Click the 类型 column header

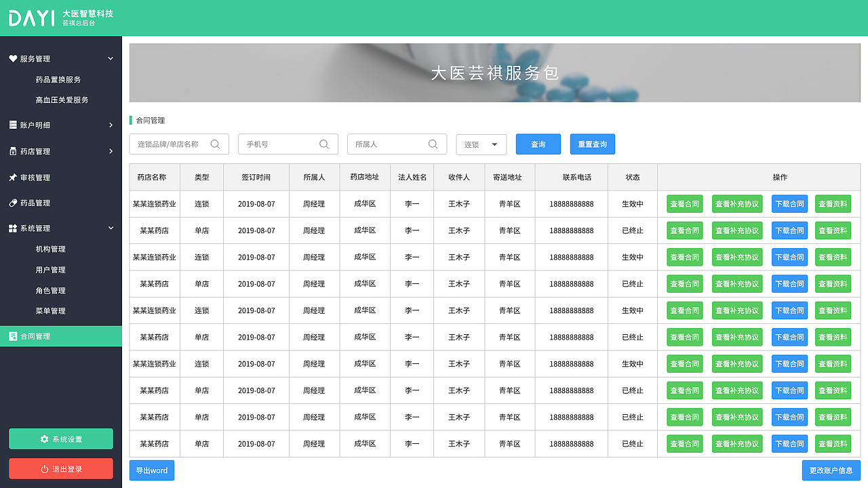(201, 177)
